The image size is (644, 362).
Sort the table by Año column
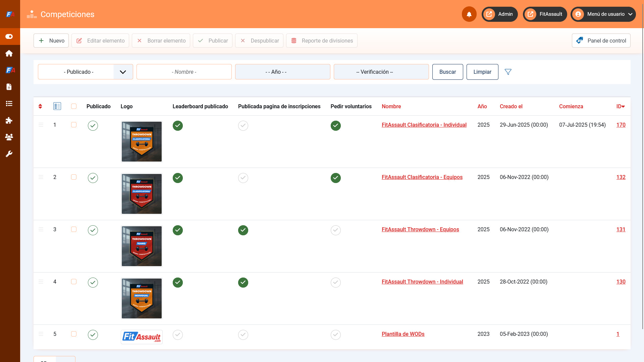tap(482, 106)
